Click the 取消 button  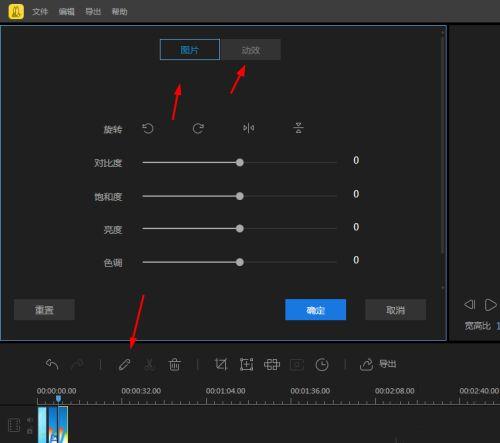[x=395, y=310]
